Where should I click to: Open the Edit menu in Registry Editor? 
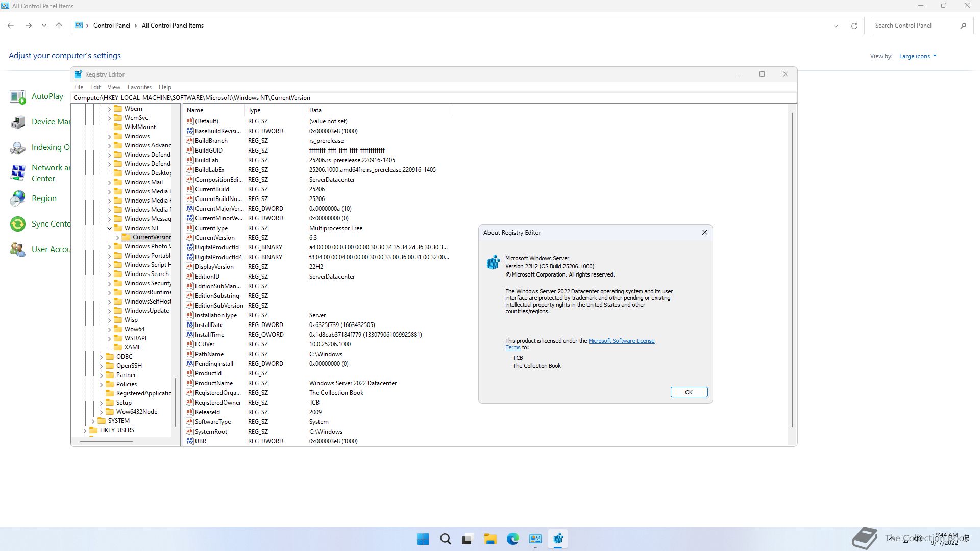click(x=95, y=87)
